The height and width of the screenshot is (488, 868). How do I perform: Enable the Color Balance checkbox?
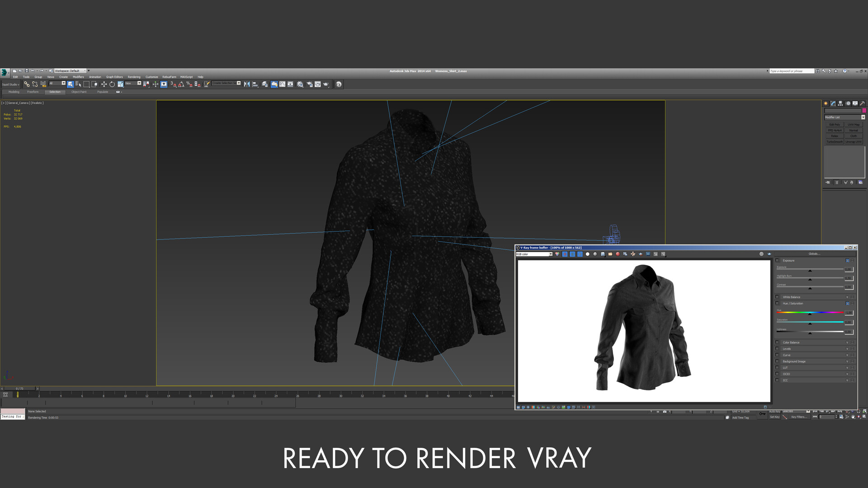coord(777,342)
